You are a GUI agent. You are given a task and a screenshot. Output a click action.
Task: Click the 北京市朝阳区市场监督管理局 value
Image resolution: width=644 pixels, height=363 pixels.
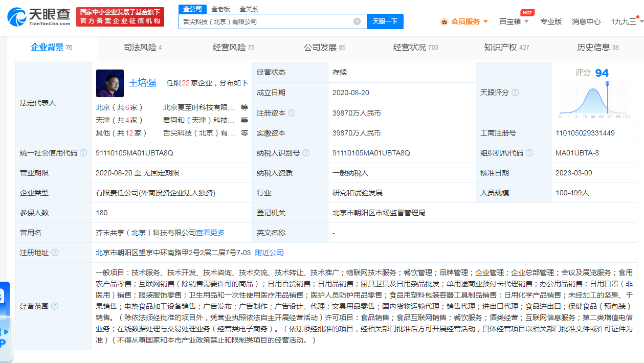click(379, 213)
